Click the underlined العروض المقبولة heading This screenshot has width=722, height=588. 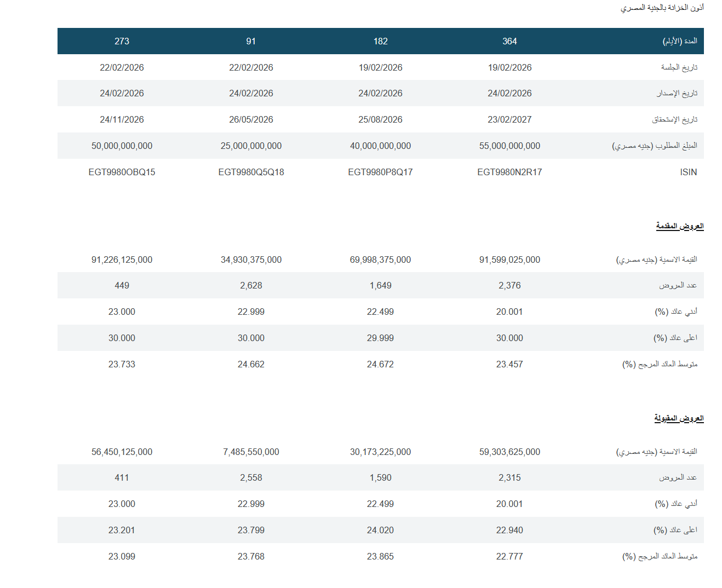[x=679, y=418]
